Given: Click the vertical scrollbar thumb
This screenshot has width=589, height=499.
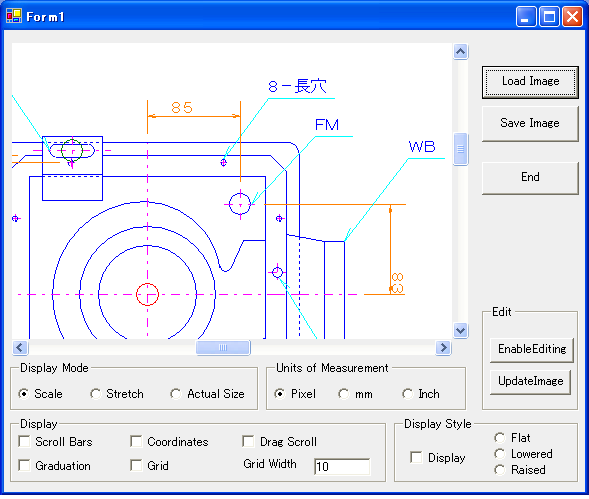Looking at the screenshot, I should [461, 149].
